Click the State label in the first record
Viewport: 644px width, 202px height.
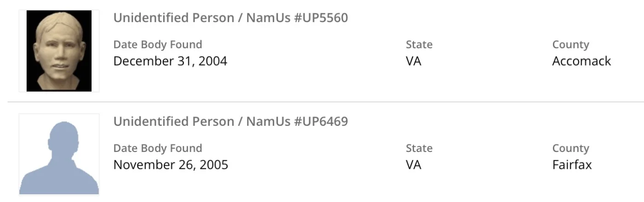point(419,45)
